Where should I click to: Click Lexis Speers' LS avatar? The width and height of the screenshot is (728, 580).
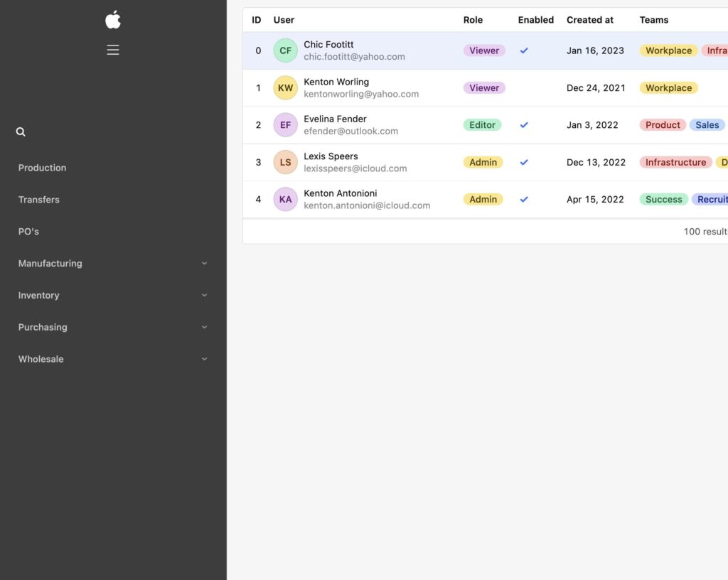coord(285,162)
